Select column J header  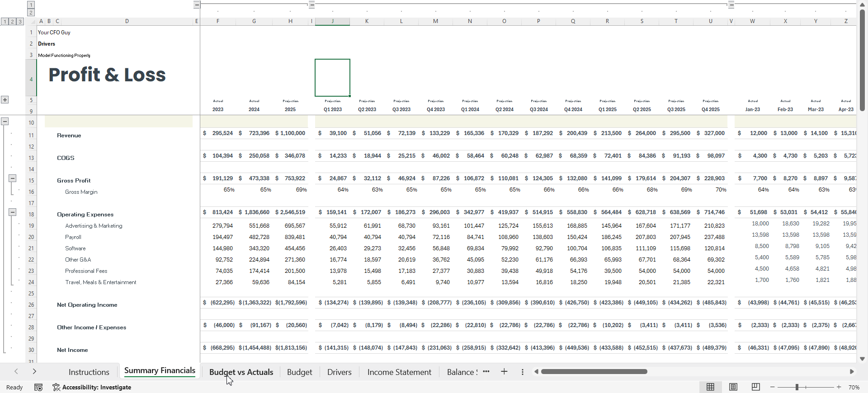(x=332, y=21)
